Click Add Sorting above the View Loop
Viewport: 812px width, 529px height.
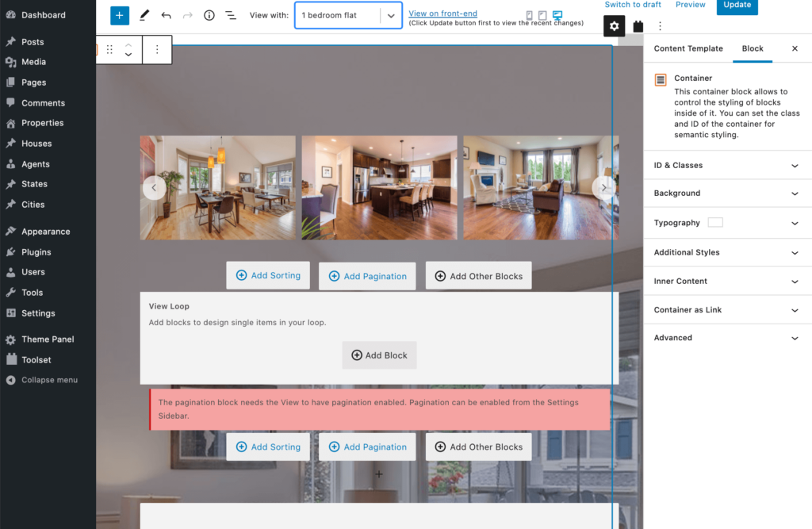pos(268,275)
